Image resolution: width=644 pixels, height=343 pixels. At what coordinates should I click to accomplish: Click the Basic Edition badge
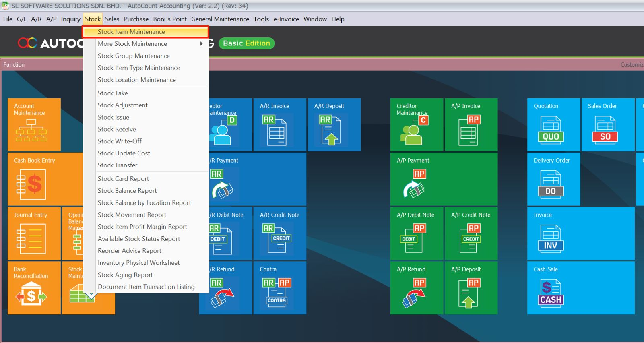pyautogui.click(x=246, y=43)
